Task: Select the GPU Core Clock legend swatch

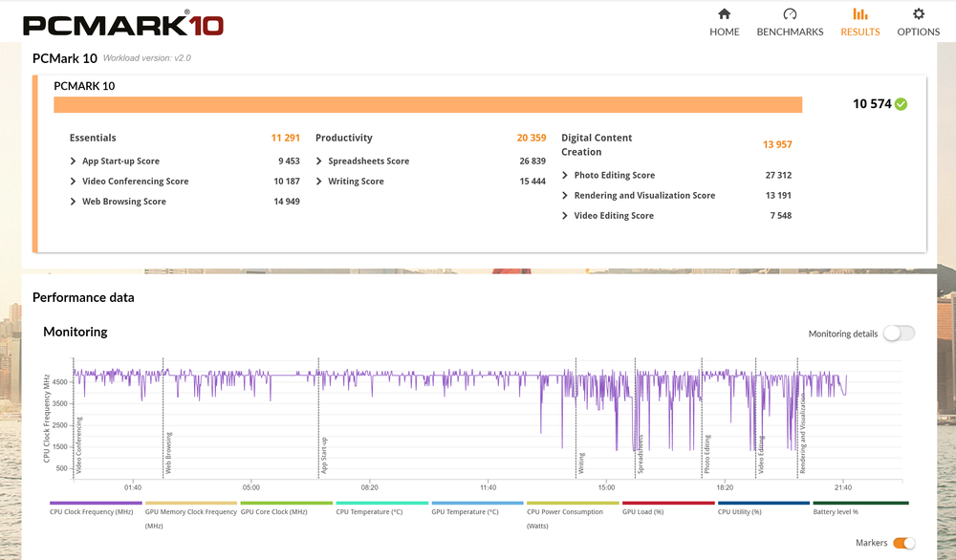Action: tap(287, 503)
